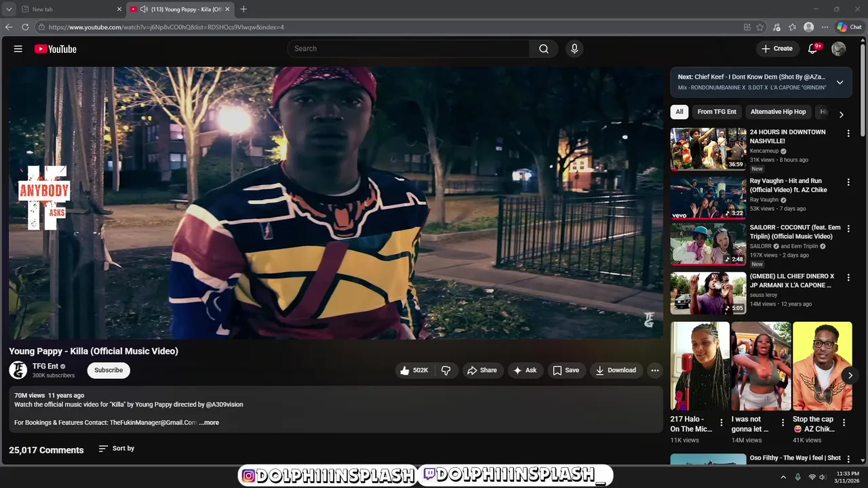Show next Shorts with arrow
Viewport: 868px width, 488px height.
(850, 375)
